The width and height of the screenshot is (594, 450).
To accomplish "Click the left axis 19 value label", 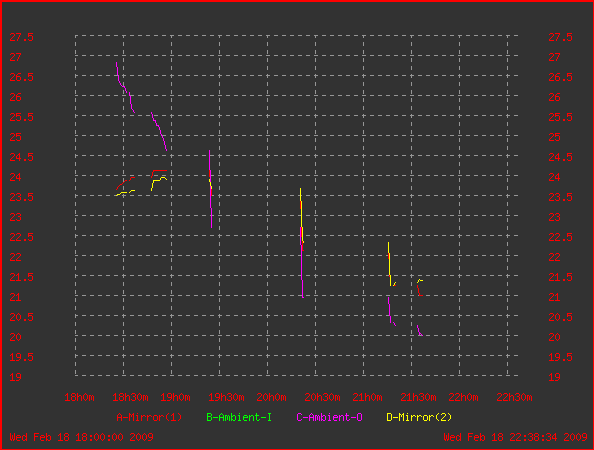I will point(16,377).
